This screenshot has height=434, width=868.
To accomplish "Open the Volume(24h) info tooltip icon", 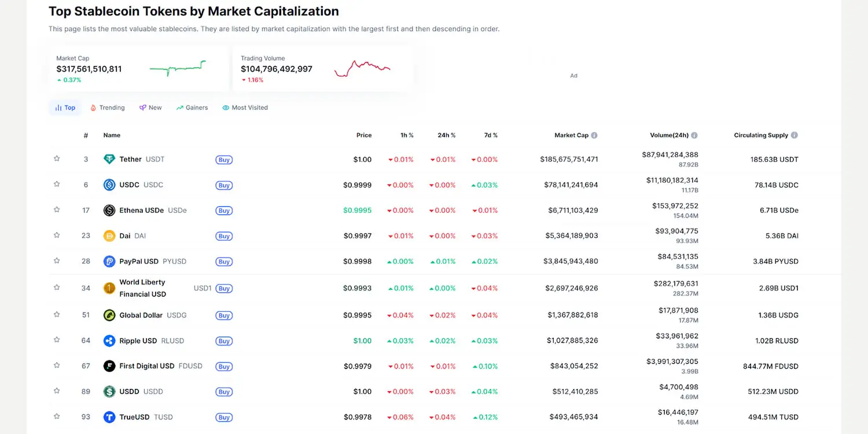I will (694, 135).
